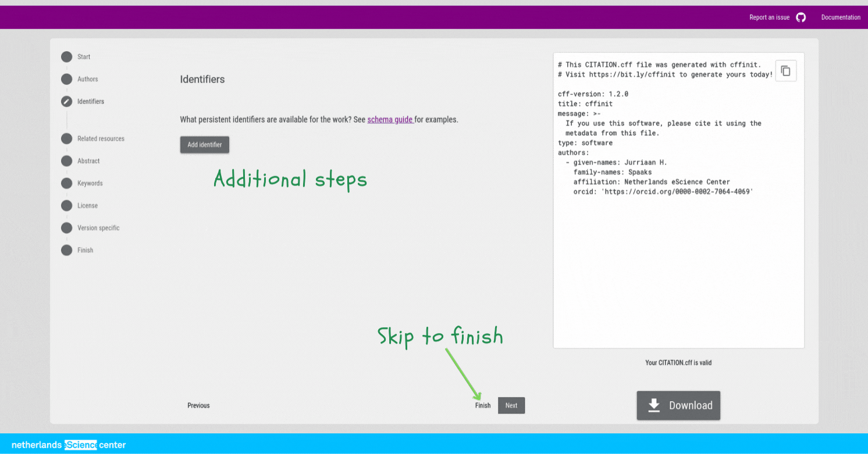Click the Netherlands eScience Center logo
This screenshot has height=454, width=868.
[x=69, y=445]
